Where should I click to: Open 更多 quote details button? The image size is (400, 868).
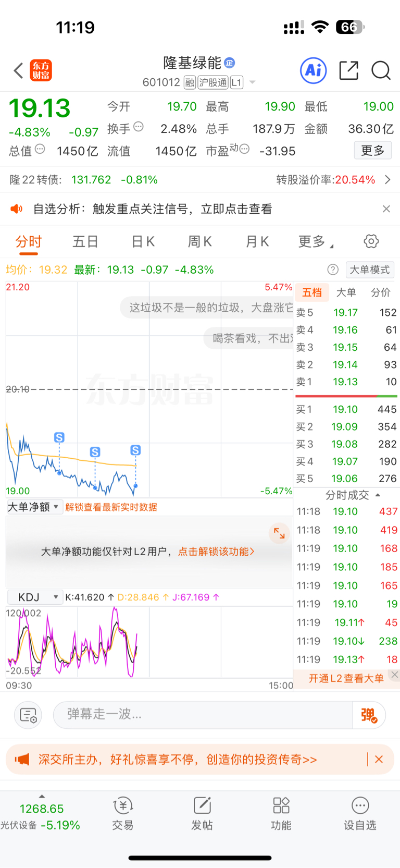373,151
